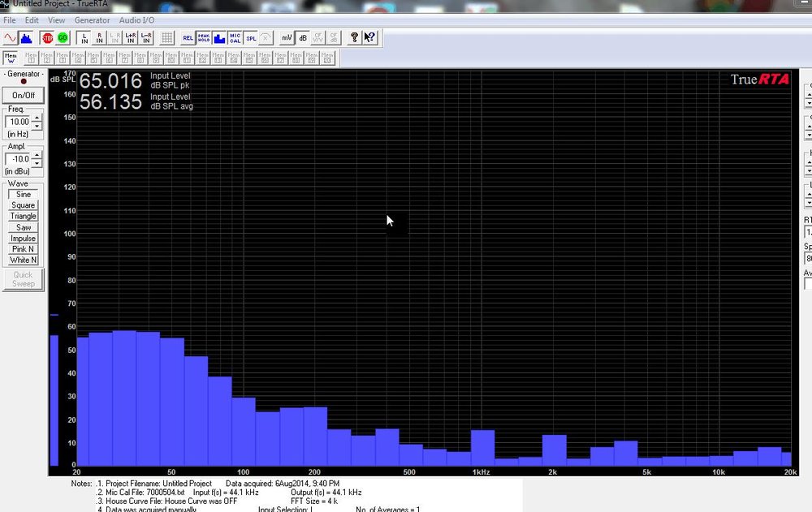Toggle the MIC CAL icon
The width and height of the screenshot is (812, 512).
[x=235, y=38]
